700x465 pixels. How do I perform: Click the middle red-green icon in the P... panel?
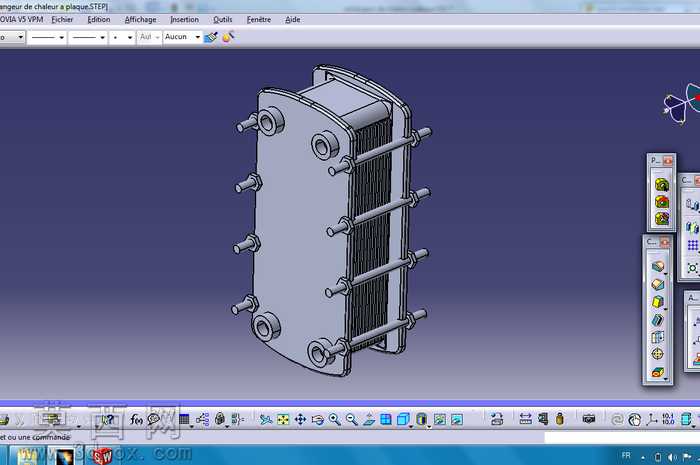[x=662, y=202]
